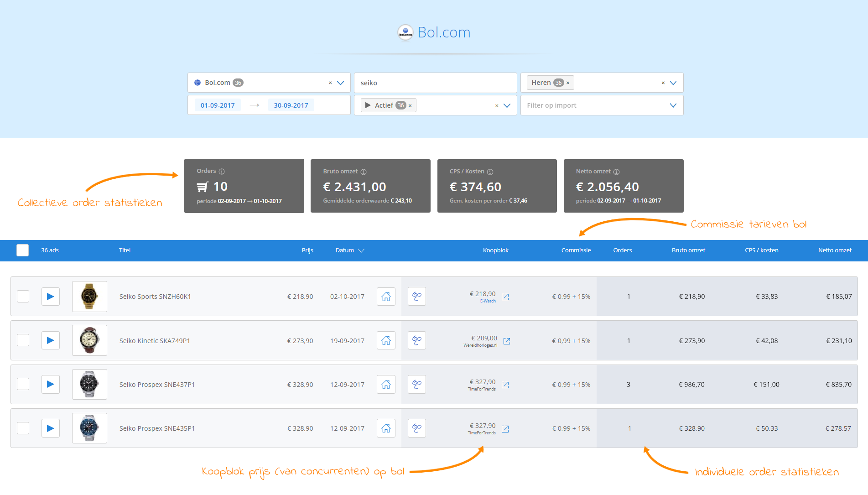The height and width of the screenshot is (495, 868).
Task: Click link icon for Seiko Kinetic SKA749P1
Action: [417, 340]
